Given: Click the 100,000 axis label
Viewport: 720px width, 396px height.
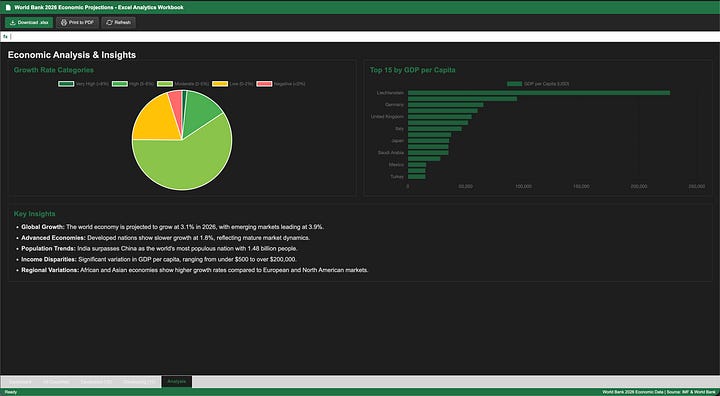Looking at the screenshot, I should [x=523, y=187].
